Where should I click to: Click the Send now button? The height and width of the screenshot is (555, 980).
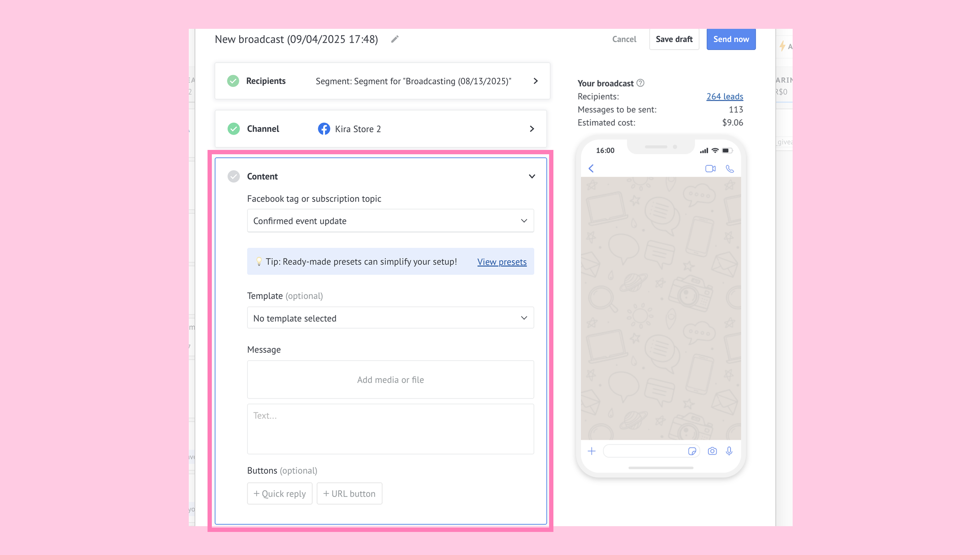click(731, 39)
